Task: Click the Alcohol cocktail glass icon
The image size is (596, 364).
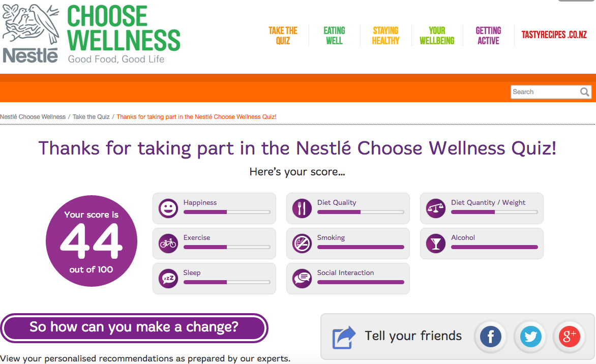Action: (436, 244)
